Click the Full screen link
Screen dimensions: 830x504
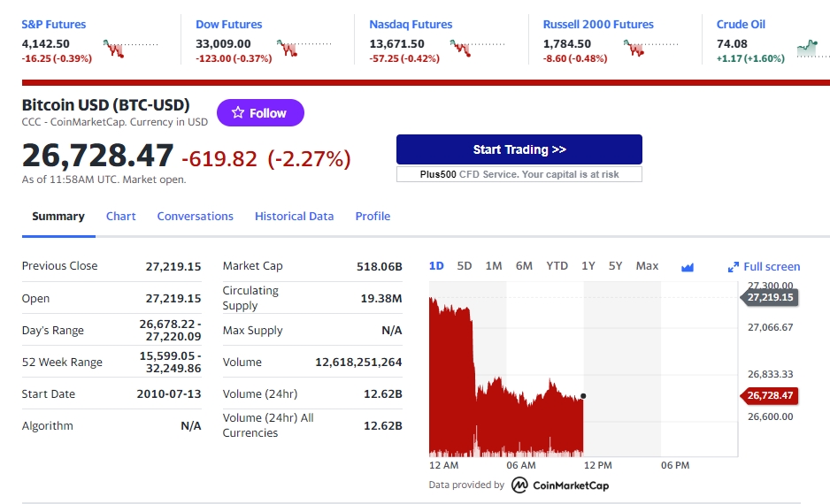(x=772, y=267)
